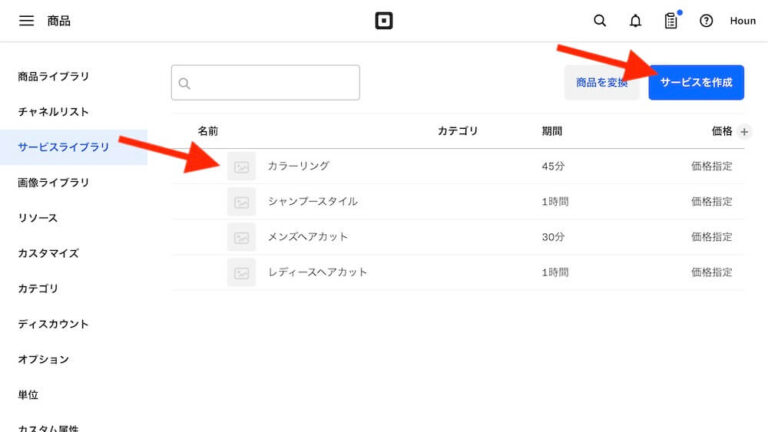Sort by the 名前 column header
This screenshot has width=768, height=432.
[x=208, y=132]
